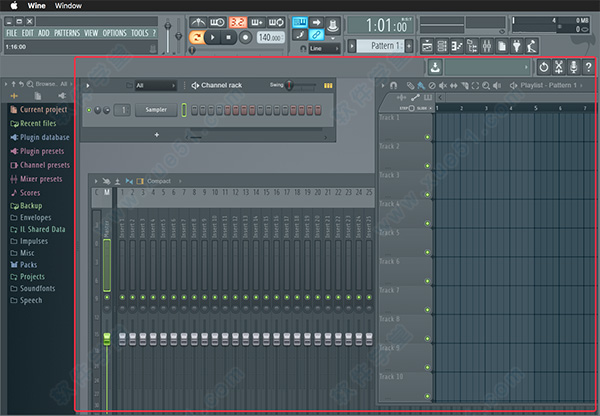The image size is (600, 416).
Task: Open the Pattern 1 selector
Action: click(380, 46)
